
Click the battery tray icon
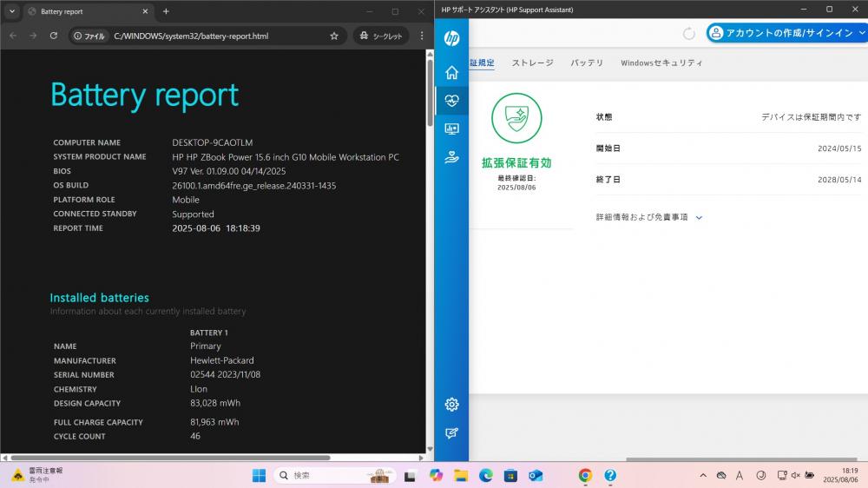click(x=809, y=475)
